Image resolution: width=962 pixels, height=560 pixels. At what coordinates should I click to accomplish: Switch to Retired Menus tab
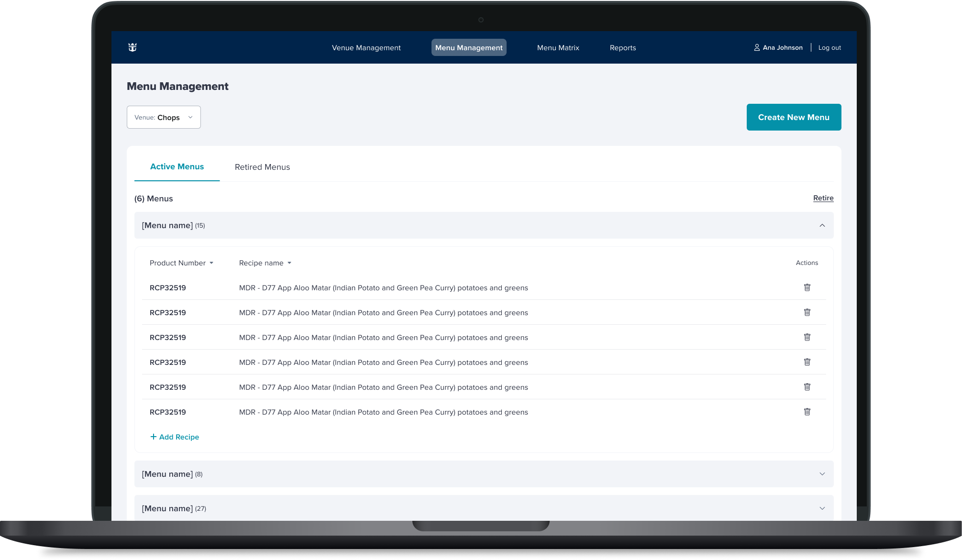(x=262, y=167)
